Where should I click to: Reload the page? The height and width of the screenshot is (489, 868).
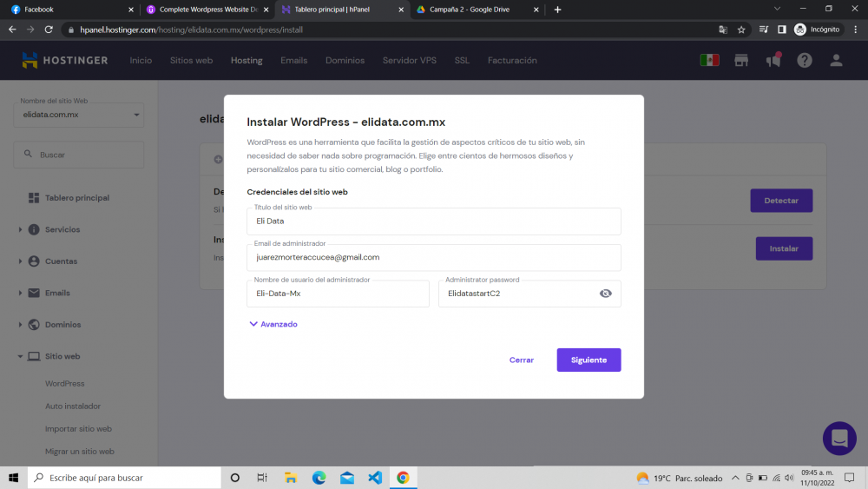coord(49,30)
